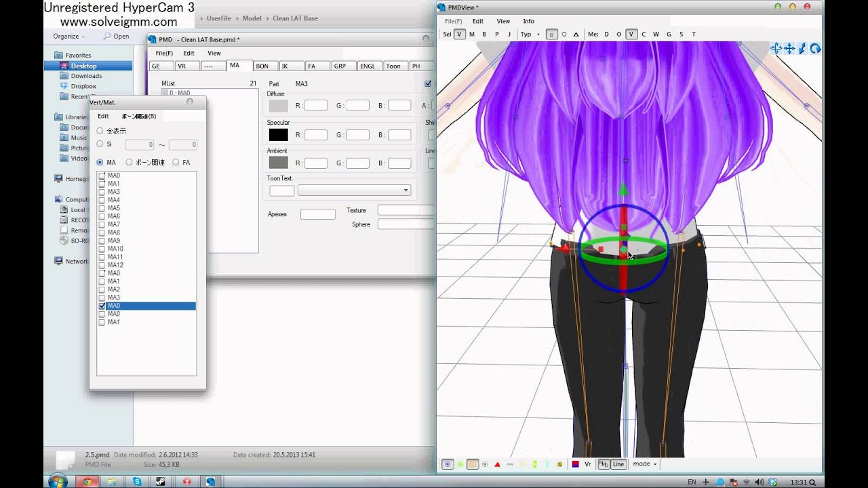Click the Apexes input field

[318, 214]
